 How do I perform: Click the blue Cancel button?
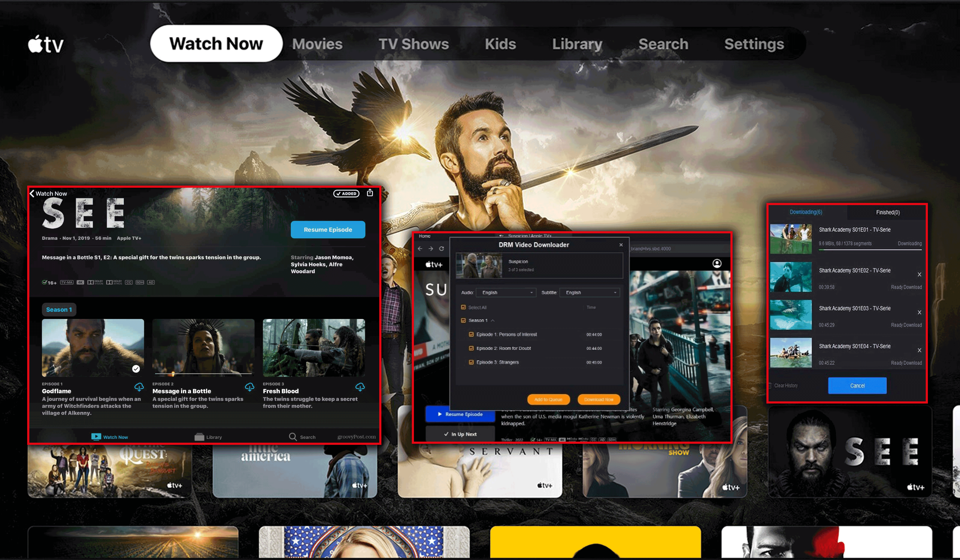857,386
